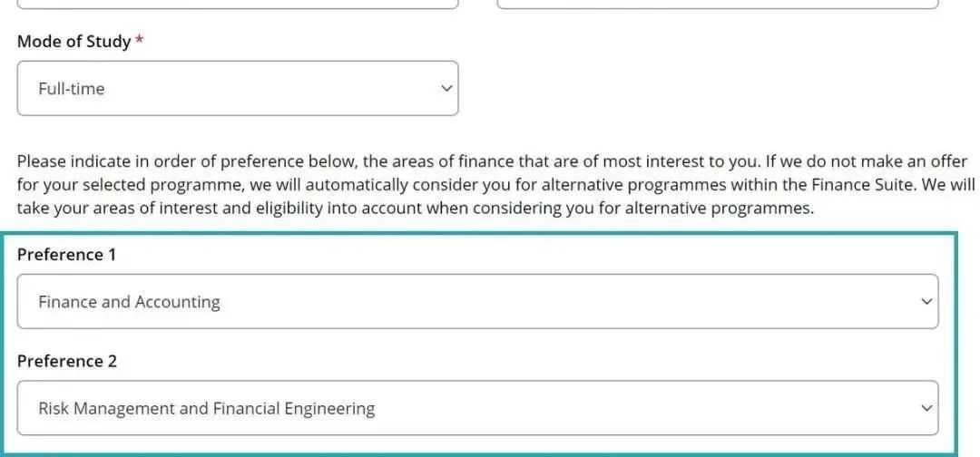This screenshot has height=457, width=980.
Task: Click the "Preference 1" label
Action: click(x=67, y=255)
